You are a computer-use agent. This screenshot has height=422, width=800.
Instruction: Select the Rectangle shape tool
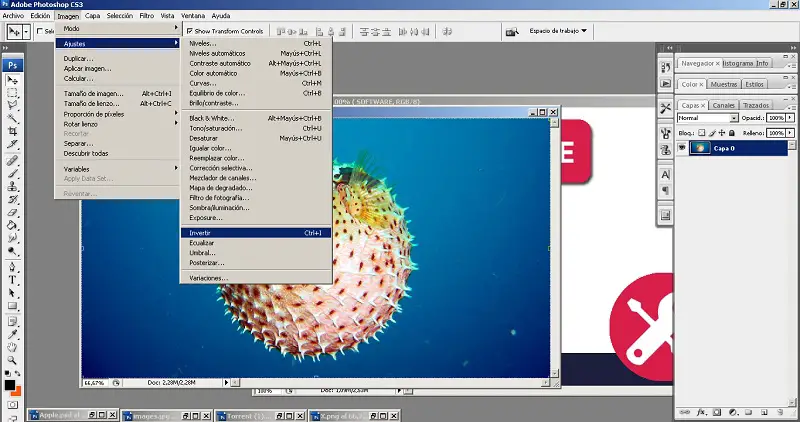tap(12, 306)
